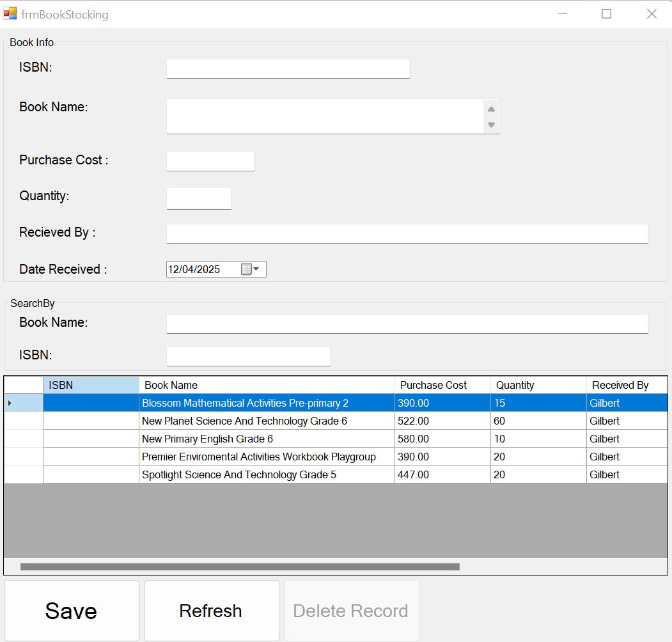Click the Recieved By text field
This screenshot has height=642, width=672.
[407, 233]
